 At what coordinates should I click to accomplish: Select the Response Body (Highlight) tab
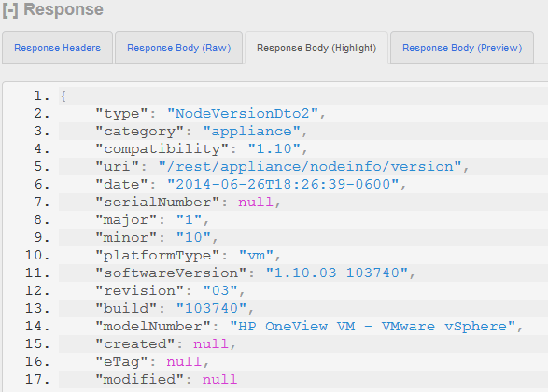point(316,48)
